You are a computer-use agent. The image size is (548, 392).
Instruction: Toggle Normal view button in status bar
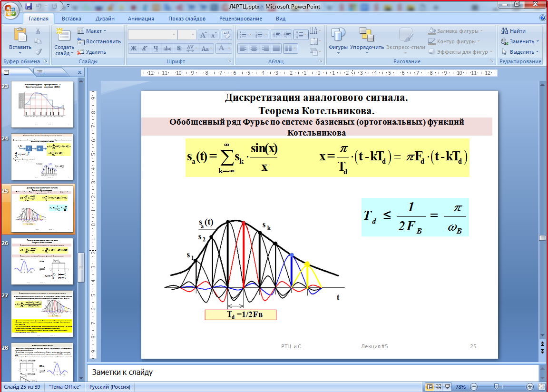tap(430, 387)
